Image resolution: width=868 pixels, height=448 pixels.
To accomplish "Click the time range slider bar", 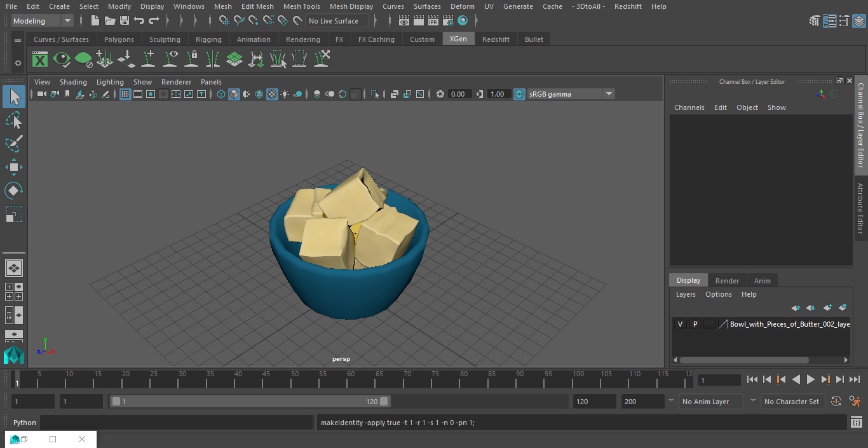I will (250, 402).
